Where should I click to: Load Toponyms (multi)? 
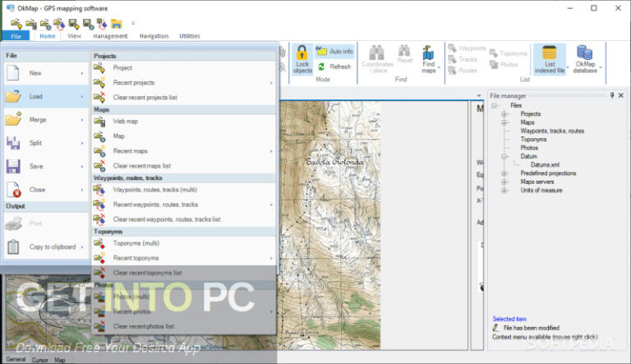(x=184, y=243)
